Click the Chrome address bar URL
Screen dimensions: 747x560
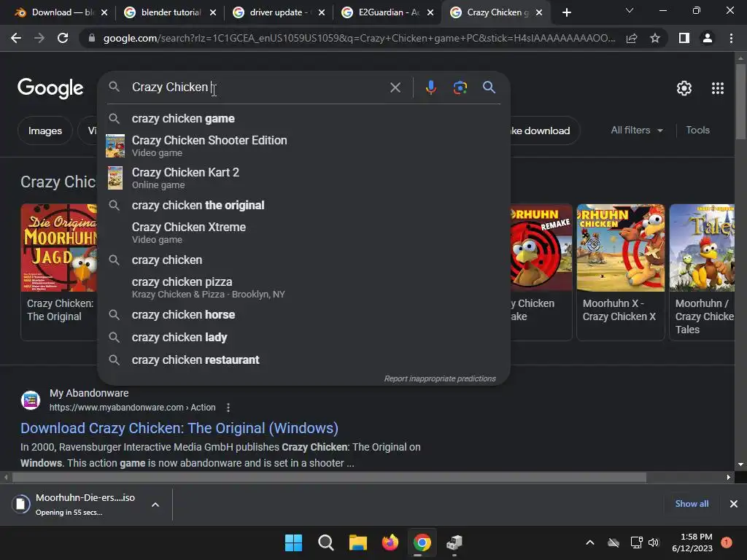pos(359,38)
